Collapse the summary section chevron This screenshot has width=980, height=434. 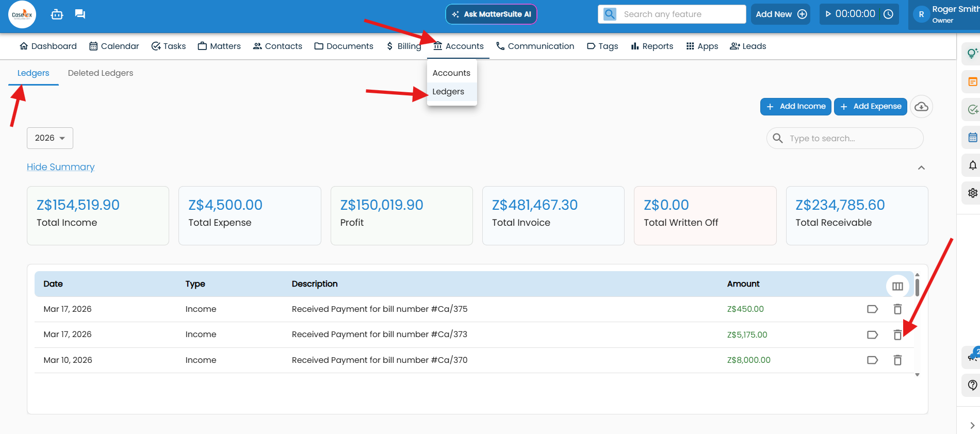[921, 168]
